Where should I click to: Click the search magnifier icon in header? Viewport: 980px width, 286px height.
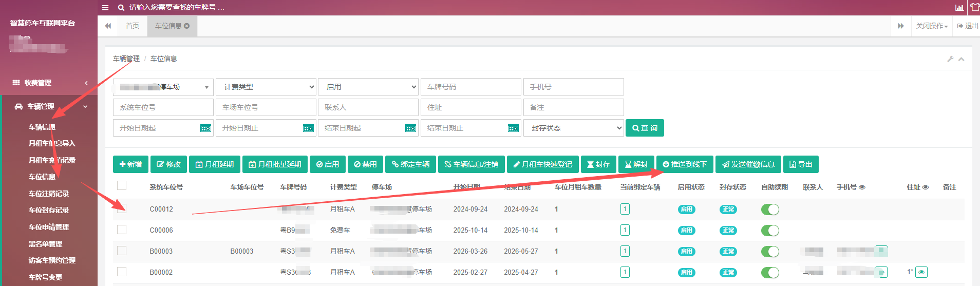tap(121, 8)
